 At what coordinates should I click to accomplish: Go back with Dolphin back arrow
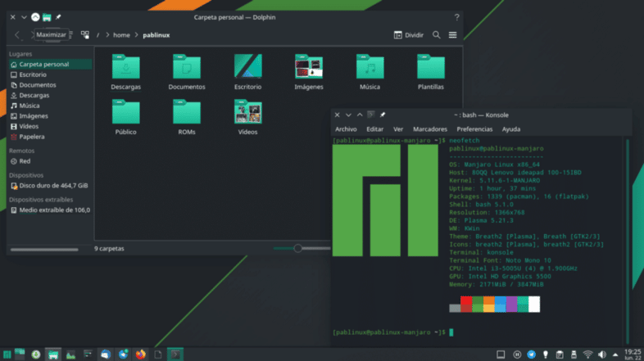click(x=17, y=35)
